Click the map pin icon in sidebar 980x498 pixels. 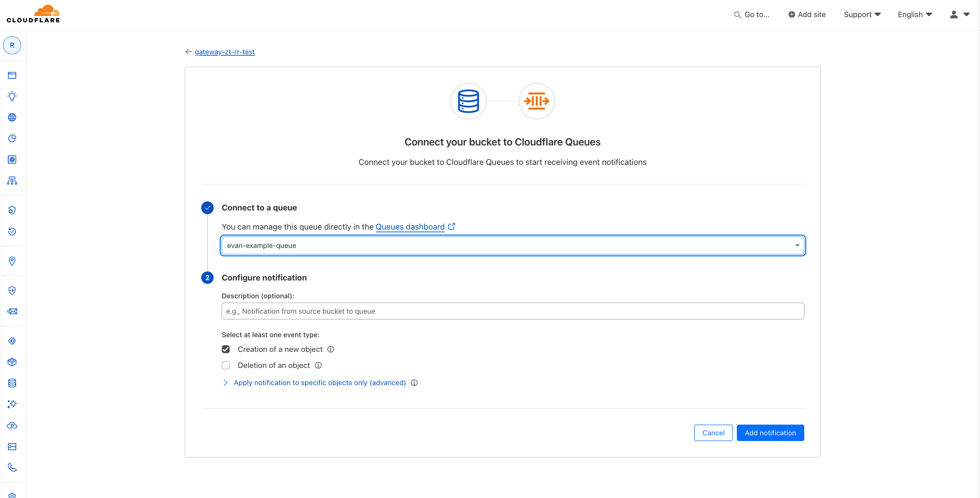coord(12,261)
